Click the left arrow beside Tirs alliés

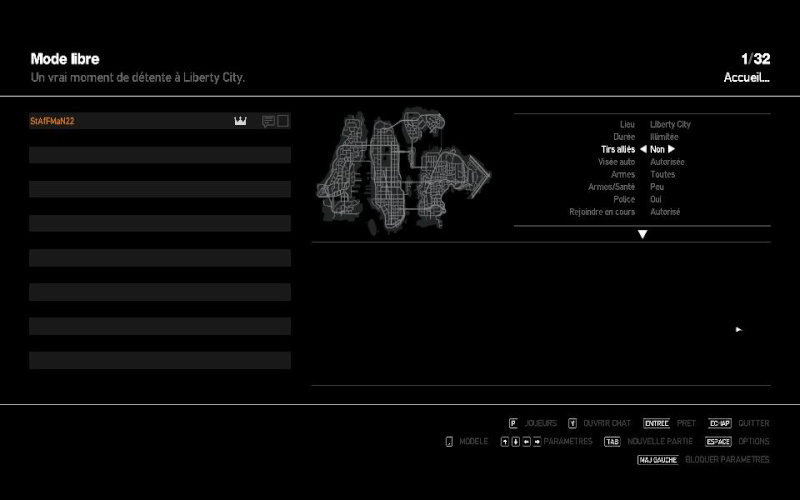pyautogui.click(x=643, y=149)
